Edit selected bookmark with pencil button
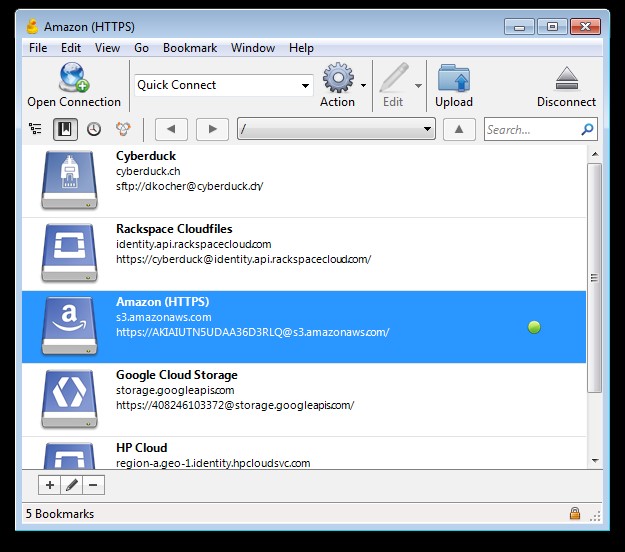Viewport: 625px width, 552px height. (71, 485)
